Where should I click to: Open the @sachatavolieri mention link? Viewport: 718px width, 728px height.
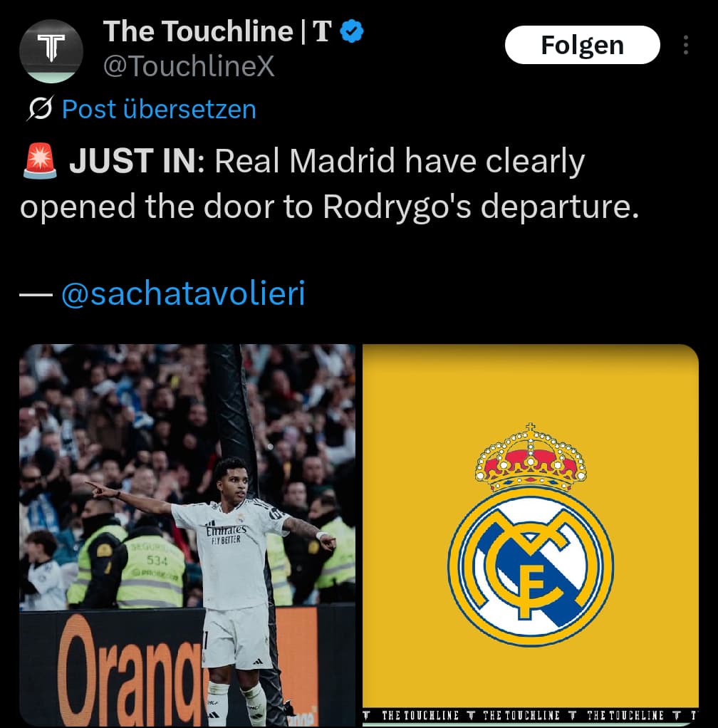183,293
